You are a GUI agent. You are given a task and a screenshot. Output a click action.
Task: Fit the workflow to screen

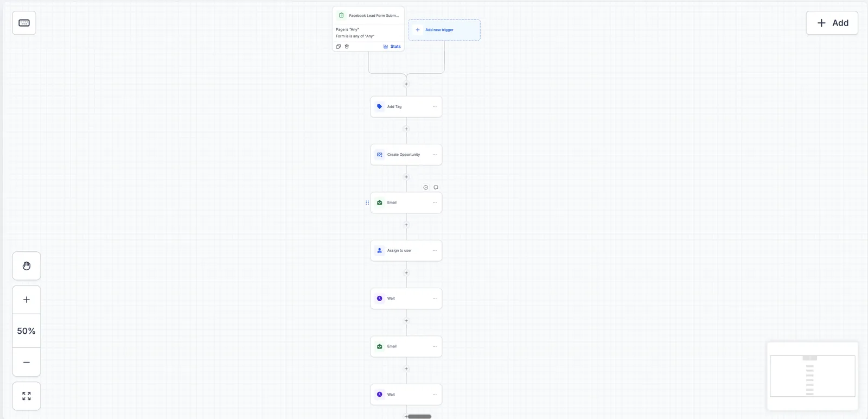click(27, 396)
